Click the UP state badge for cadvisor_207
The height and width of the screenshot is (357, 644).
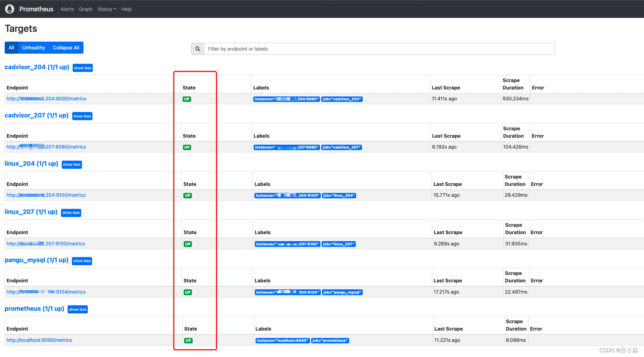coord(187,147)
